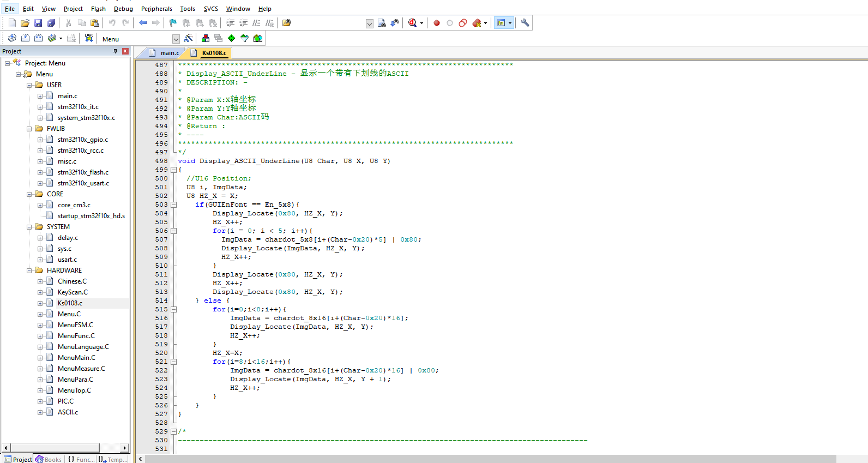Click the Save All icon
This screenshot has width=868, height=463.
(51, 23)
